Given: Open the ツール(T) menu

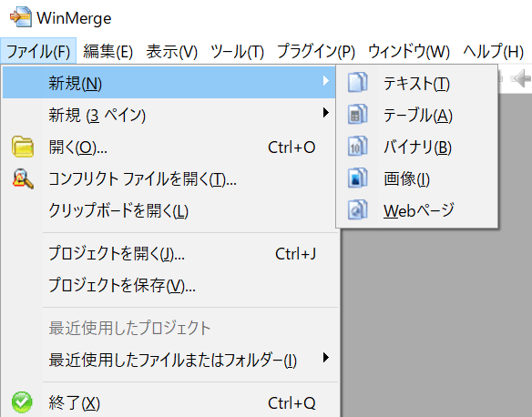Looking at the screenshot, I should coord(237,52).
